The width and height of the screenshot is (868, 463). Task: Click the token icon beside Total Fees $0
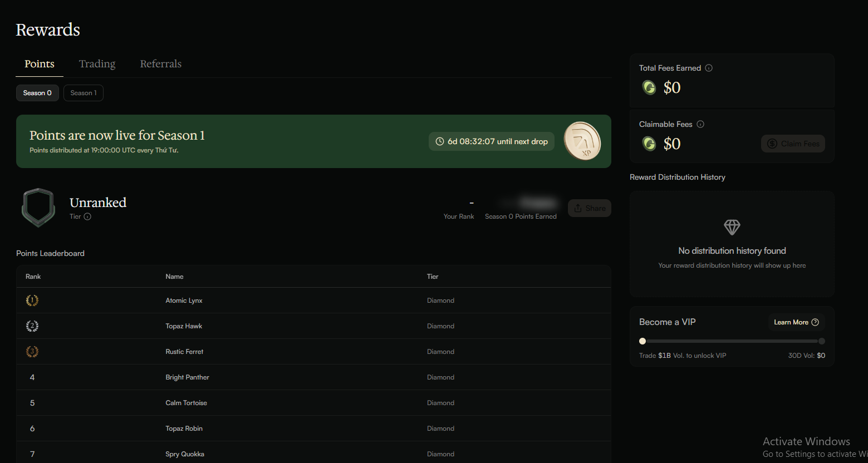pyautogui.click(x=649, y=87)
